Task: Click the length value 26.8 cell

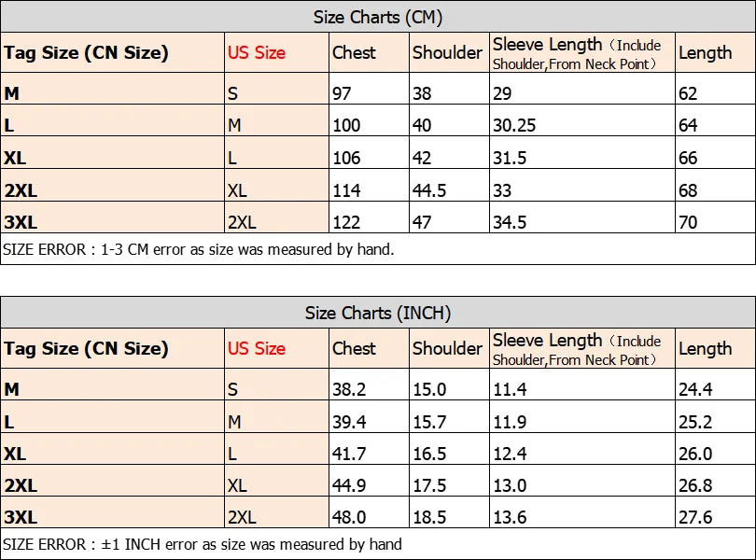Action: 694,486
